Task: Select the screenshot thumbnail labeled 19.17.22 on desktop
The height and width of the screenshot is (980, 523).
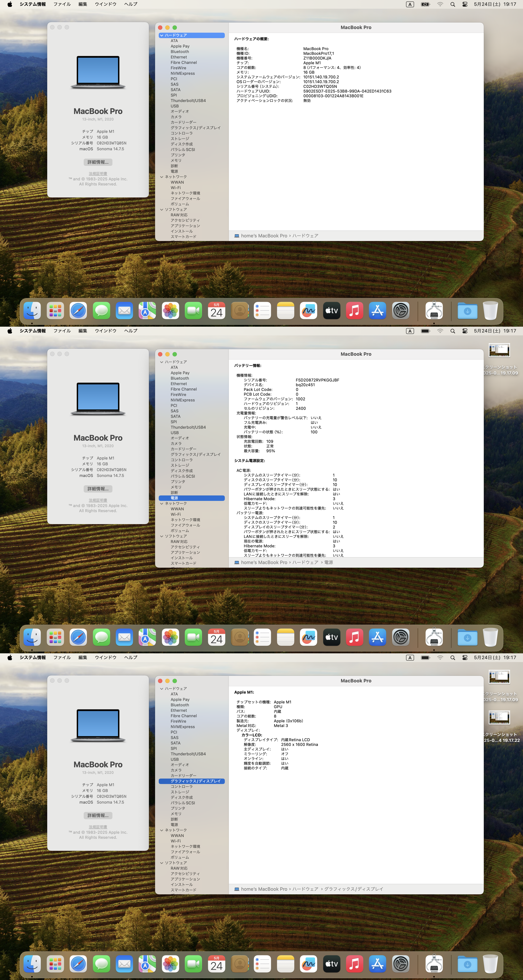Action: pyautogui.click(x=499, y=718)
